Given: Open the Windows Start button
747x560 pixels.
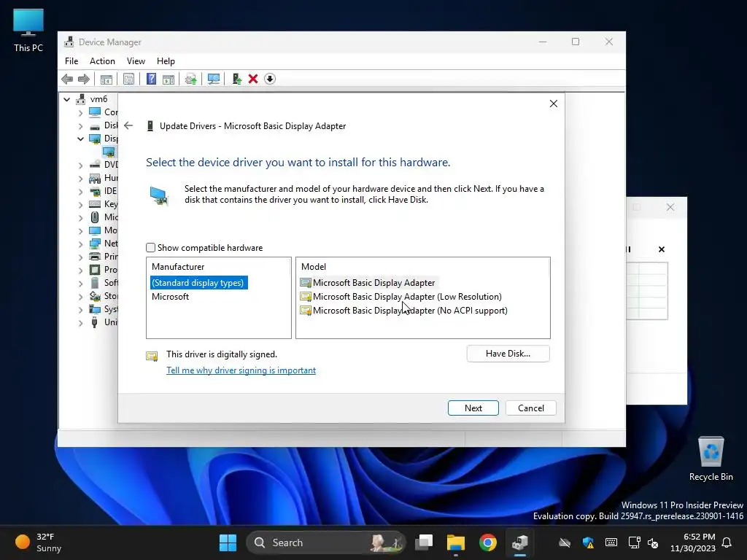Looking at the screenshot, I should pos(228,542).
